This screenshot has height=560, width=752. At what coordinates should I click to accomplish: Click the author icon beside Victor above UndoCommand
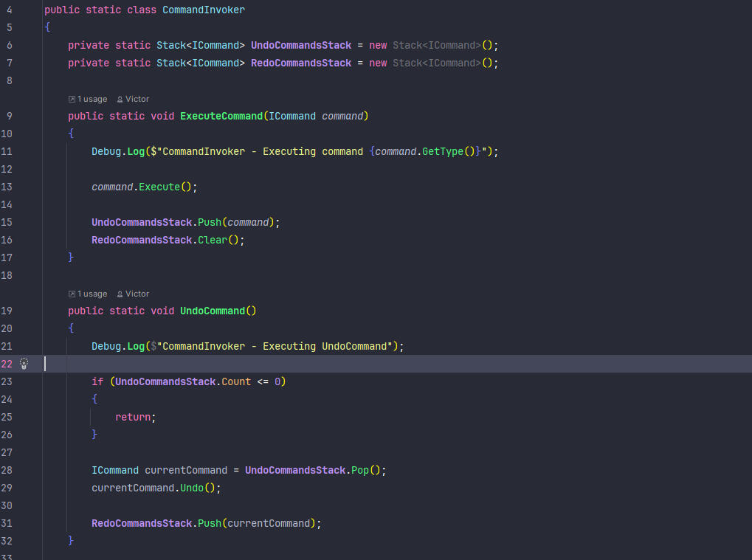[120, 294]
